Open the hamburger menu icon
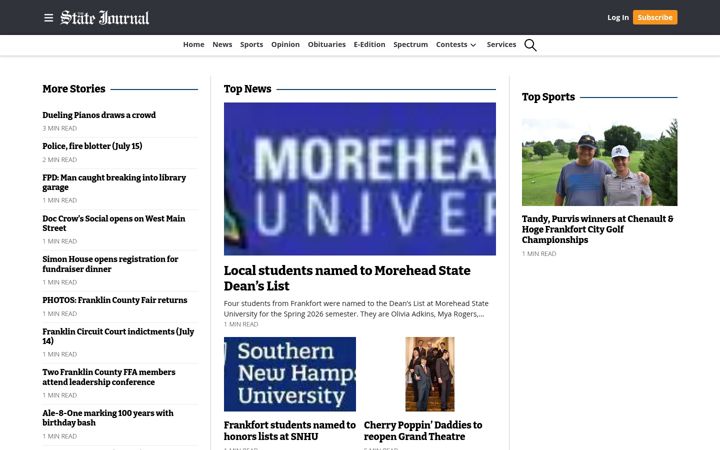Screen dimensions: 720x450 tap(48, 17)
